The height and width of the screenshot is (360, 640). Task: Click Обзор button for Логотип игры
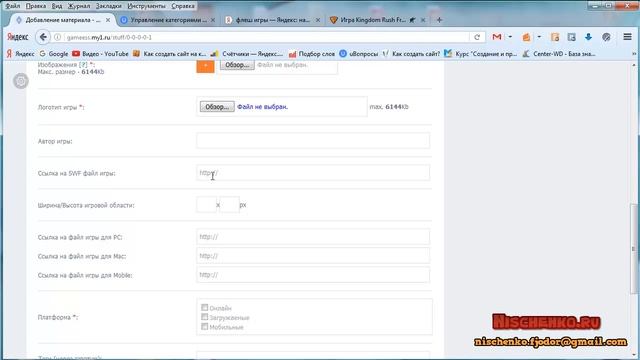[217, 107]
